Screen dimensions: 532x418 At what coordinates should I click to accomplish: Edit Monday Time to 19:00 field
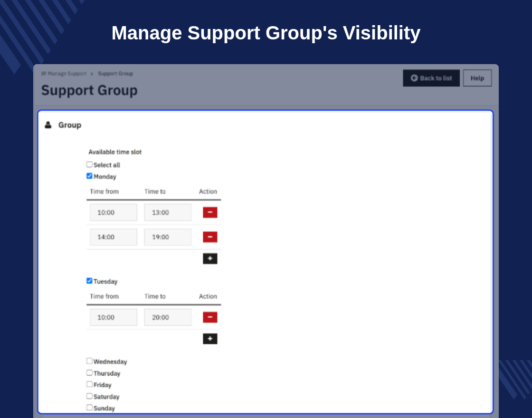coord(168,237)
